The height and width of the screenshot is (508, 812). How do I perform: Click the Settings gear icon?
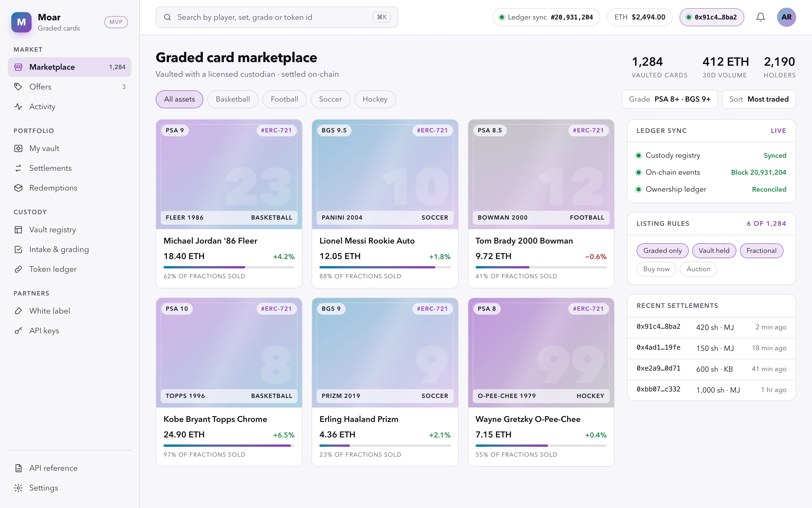(18, 488)
